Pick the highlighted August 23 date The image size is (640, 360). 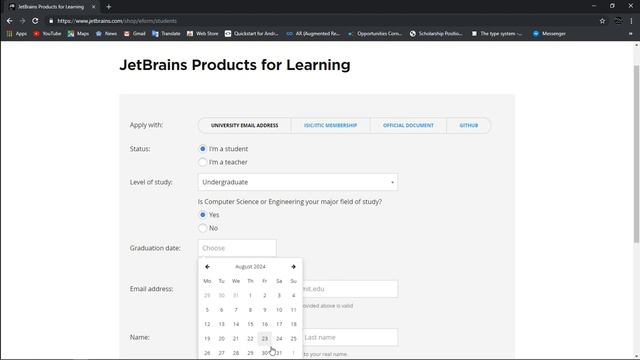[x=264, y=338]
